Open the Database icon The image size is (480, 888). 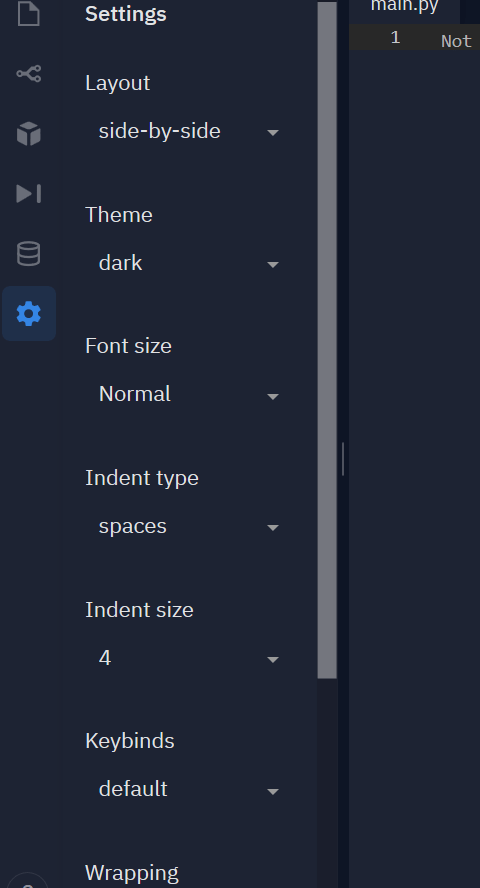coord(29,254)
